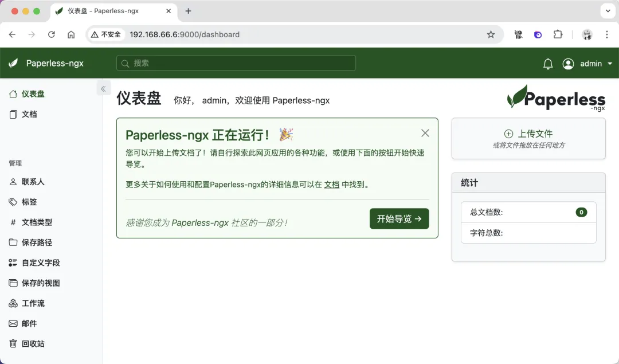Focus the 搜索 search field
This screenshot has width=619, height=364.
236,63
